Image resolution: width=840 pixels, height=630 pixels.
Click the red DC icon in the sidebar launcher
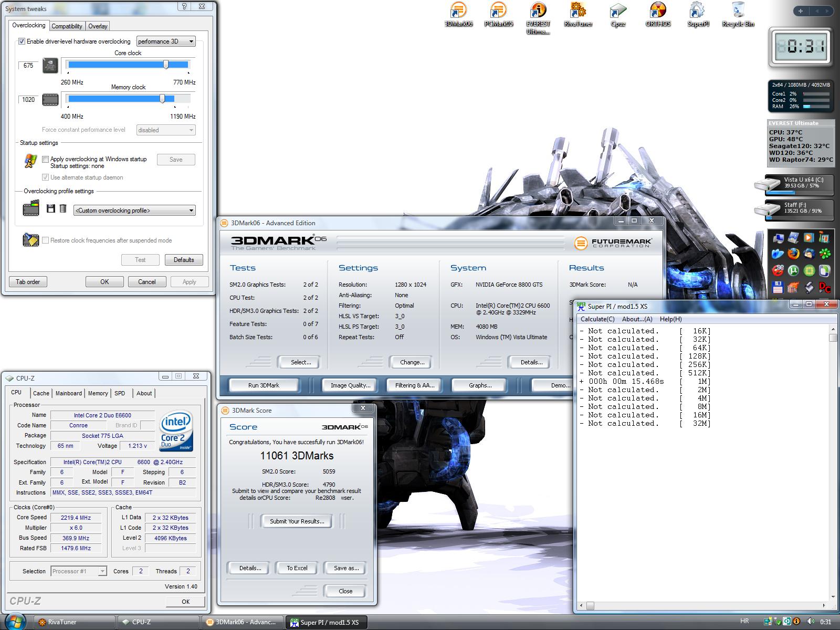[825, 287]
